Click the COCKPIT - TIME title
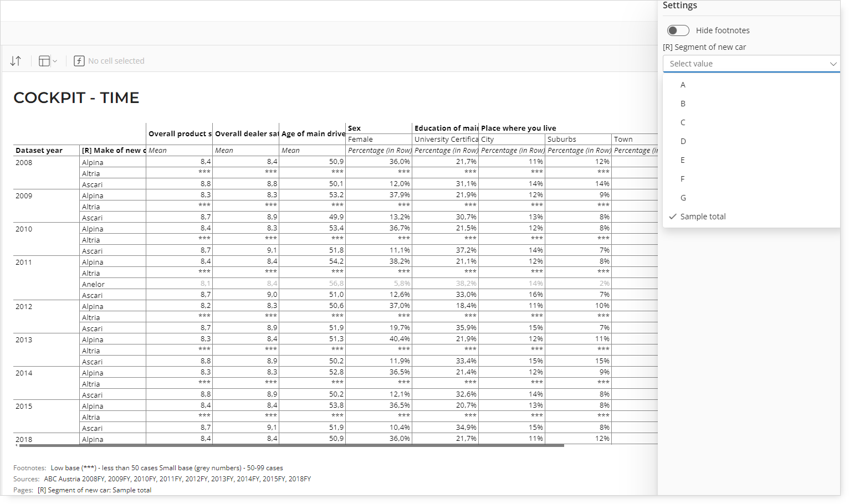The width and height of the screenshot is (849, 504). [x=76, y=98]
